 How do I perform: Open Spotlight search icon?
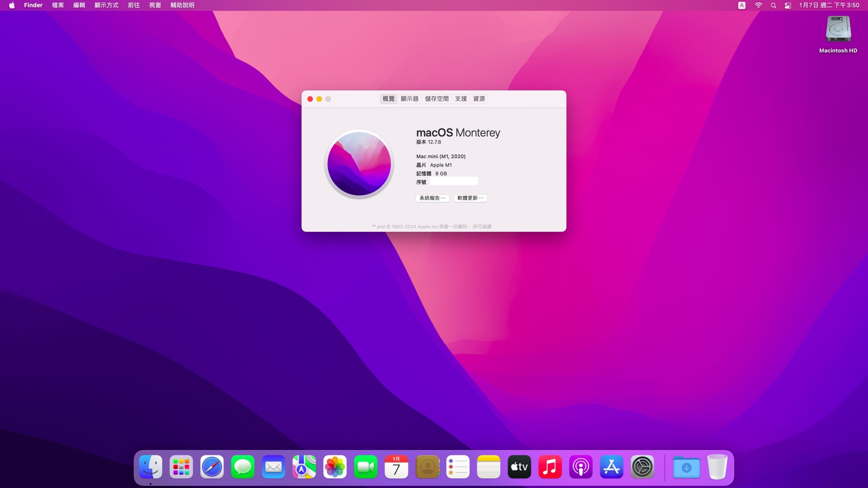(x=773, y=5)
